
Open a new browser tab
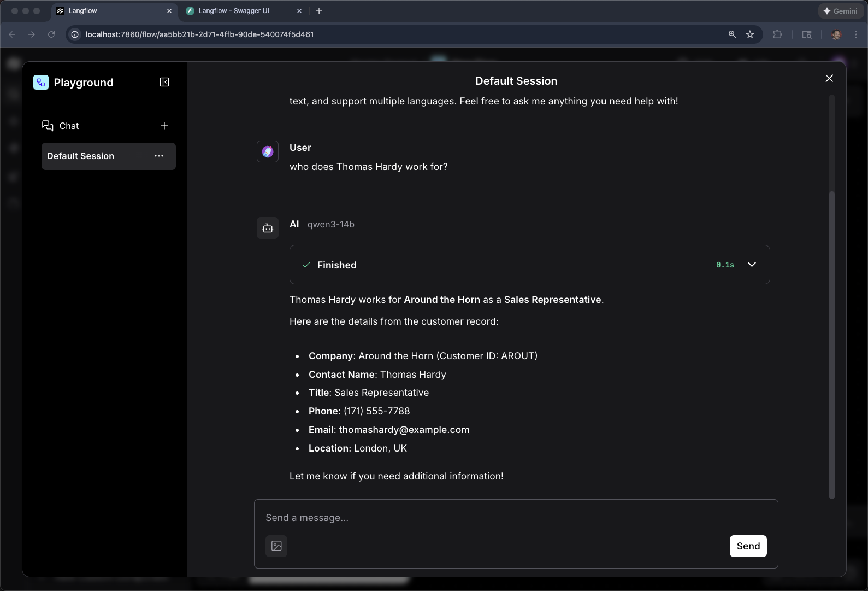pyautogui.click(x=319, y=11)
